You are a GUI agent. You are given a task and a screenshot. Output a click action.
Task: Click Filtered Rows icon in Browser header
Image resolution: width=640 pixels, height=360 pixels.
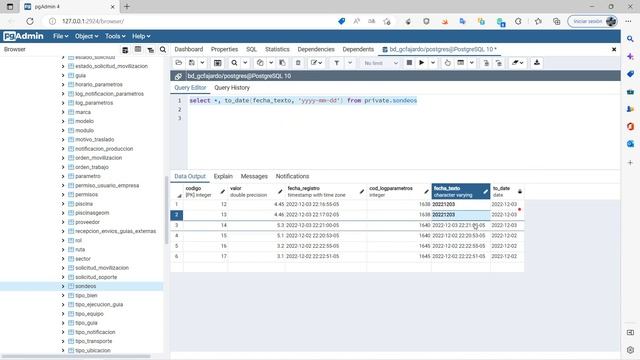151,50
